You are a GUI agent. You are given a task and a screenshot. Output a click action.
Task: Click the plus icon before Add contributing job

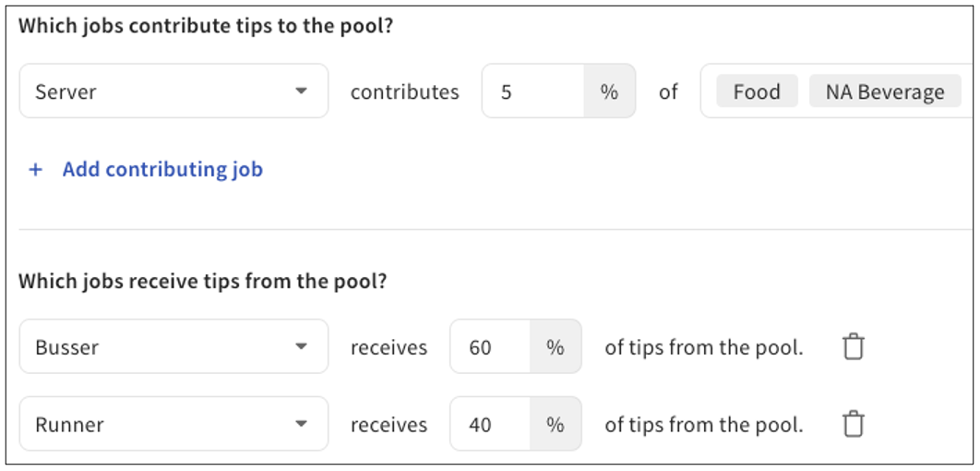(x=35, y=170)
